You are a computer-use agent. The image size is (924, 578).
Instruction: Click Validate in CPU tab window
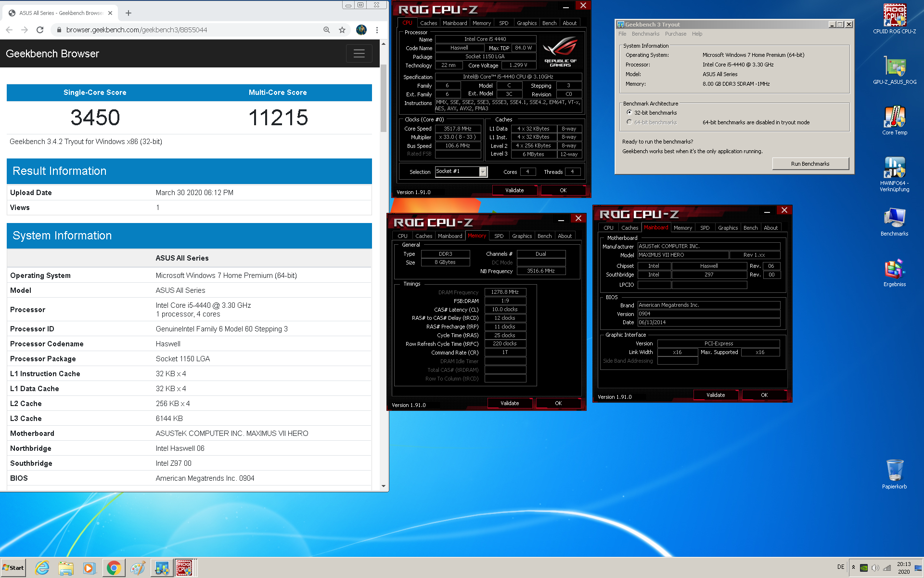click(514, 190)
